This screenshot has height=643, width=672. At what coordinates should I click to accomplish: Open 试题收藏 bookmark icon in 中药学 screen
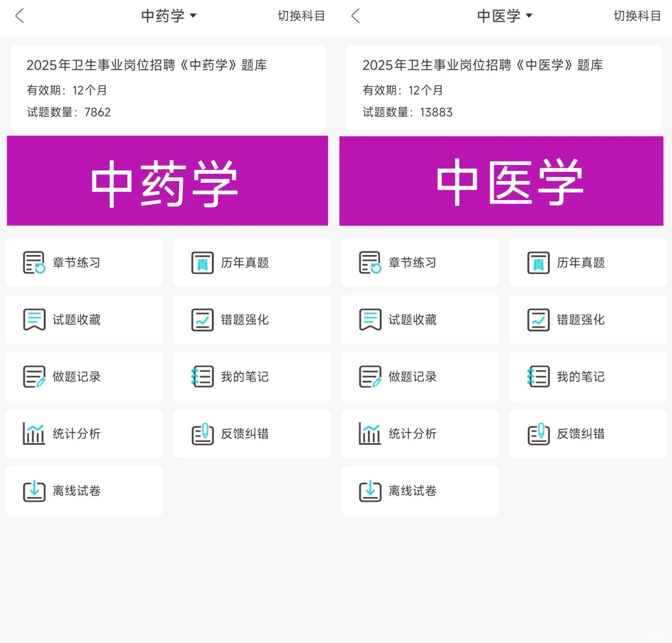point(35,320)
